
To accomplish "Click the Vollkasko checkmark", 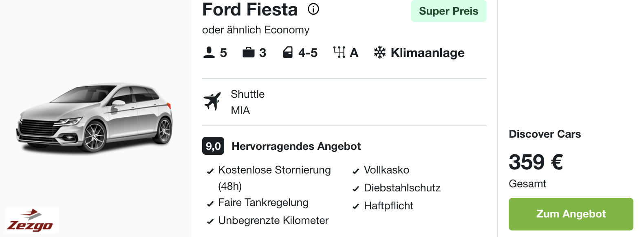I will (x=356, y=171).
